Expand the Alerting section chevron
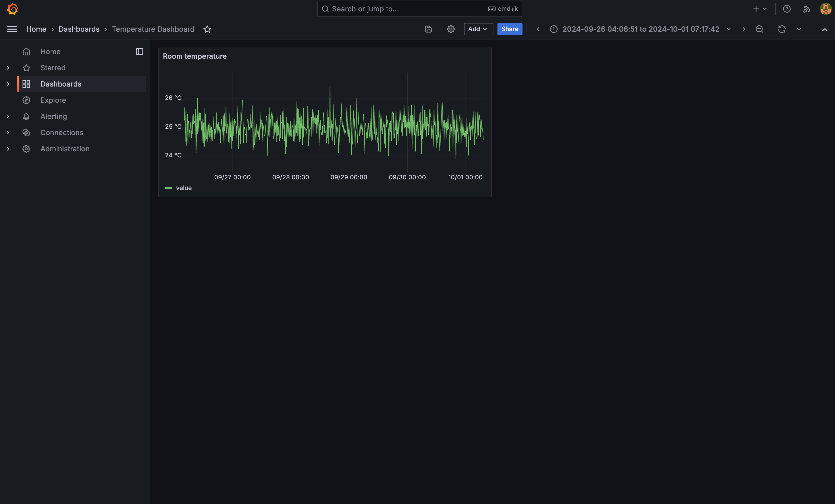This screenshot has width=835, height=504. click(x=8, y=116)
